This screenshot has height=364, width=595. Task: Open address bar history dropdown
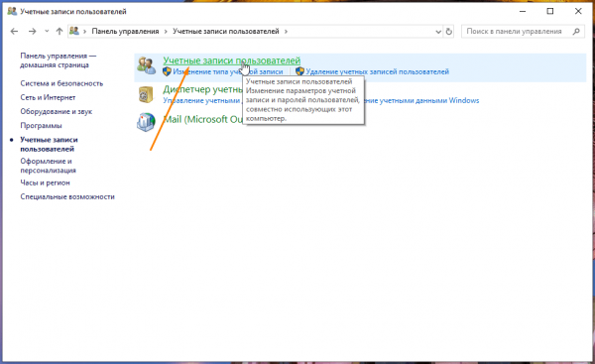tap(438, 32)
